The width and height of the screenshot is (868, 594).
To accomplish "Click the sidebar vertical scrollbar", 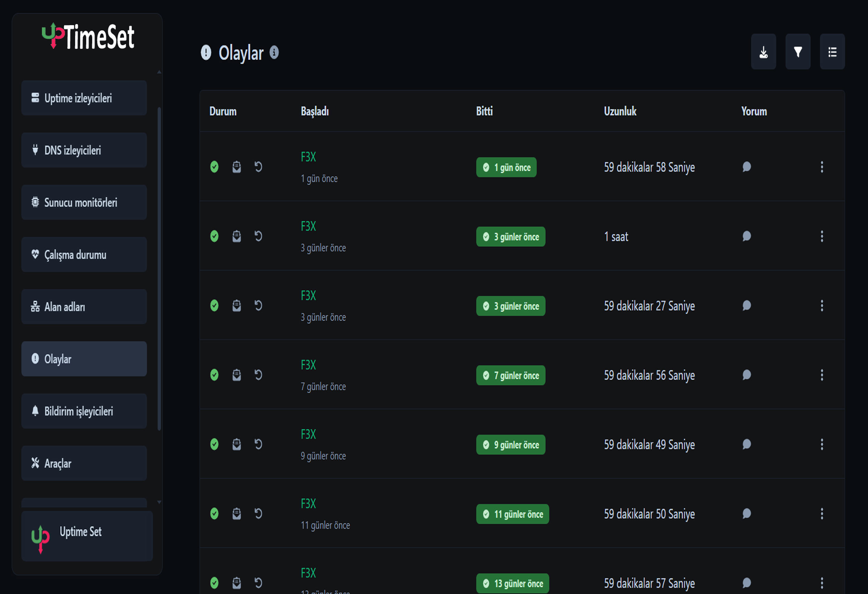I will click(159, 269).
